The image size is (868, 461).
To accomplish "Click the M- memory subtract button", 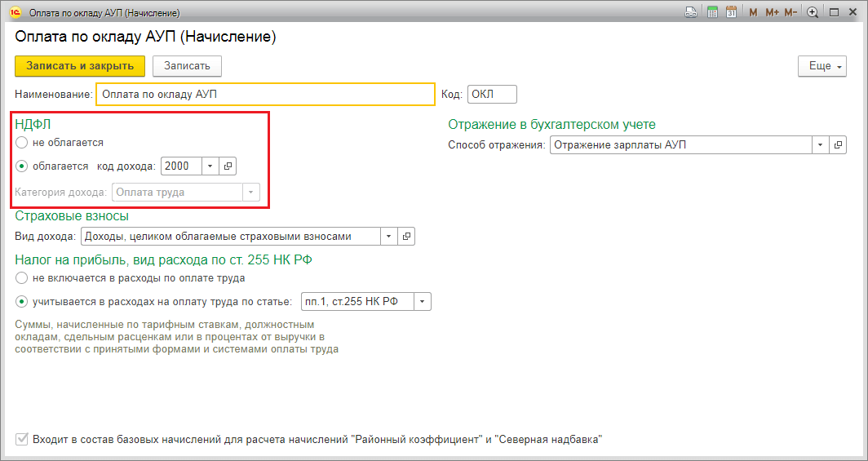I will [x=790, y=12].
